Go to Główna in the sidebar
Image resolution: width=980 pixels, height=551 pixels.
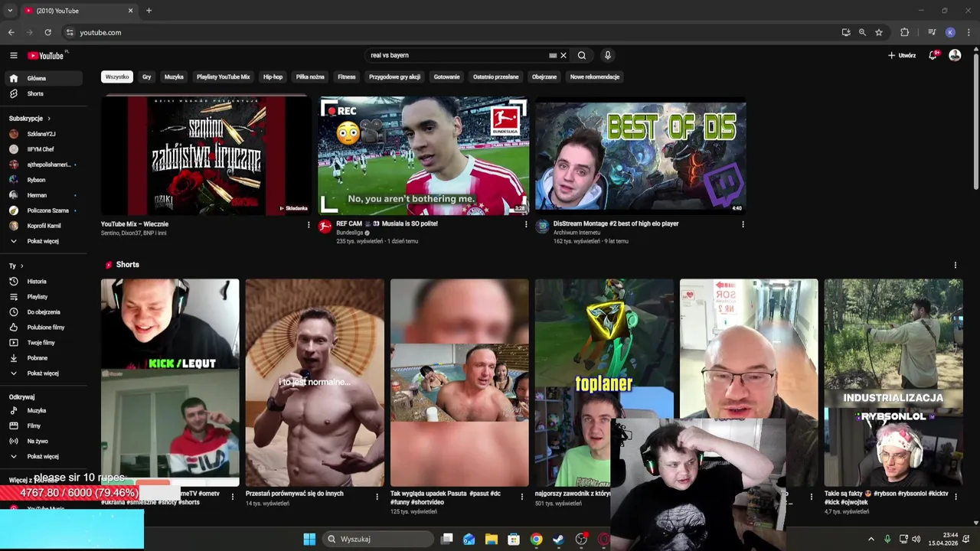pyautogui.click(x=44, y=78)
